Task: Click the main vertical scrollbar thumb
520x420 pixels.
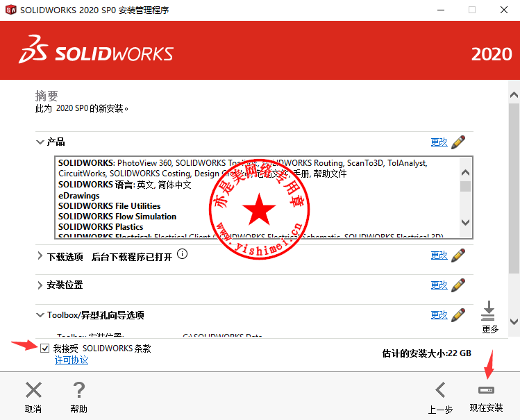Action: pos(514,188)
